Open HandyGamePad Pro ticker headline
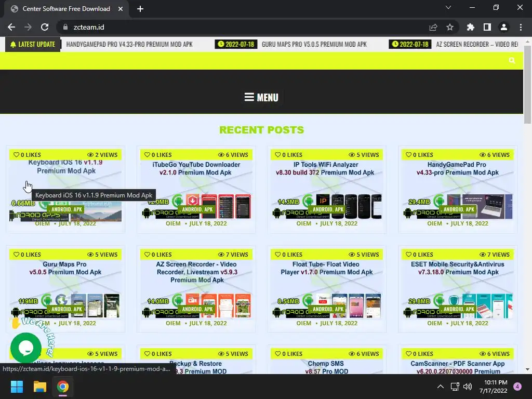The image size is (532, 399). [x=129, y=45]
